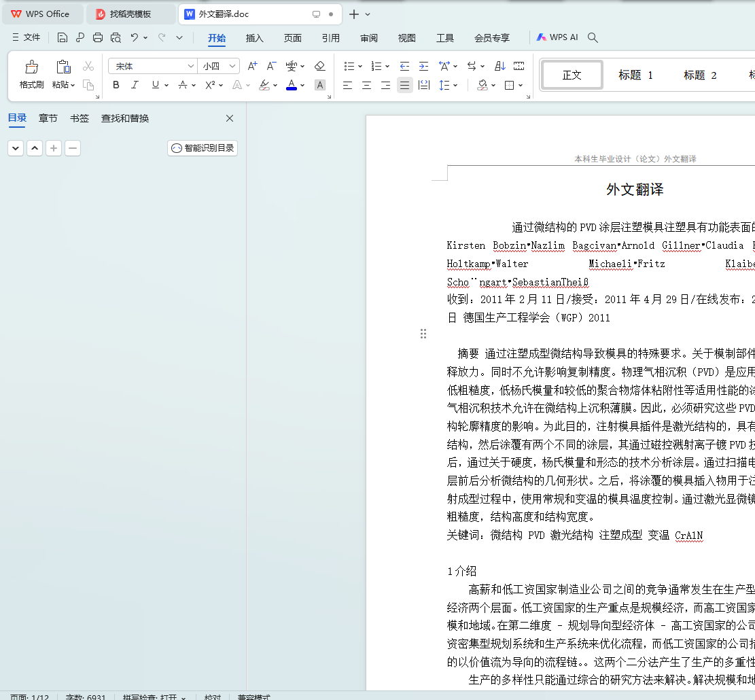Switch to the 插入 (Insert) tab

click(255, 38)
